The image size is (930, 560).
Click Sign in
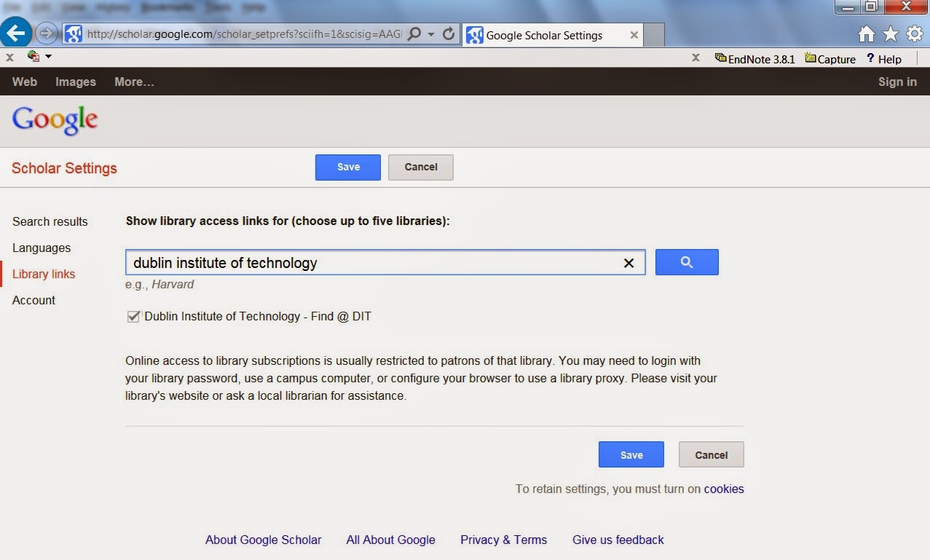(x=897, y=82)
